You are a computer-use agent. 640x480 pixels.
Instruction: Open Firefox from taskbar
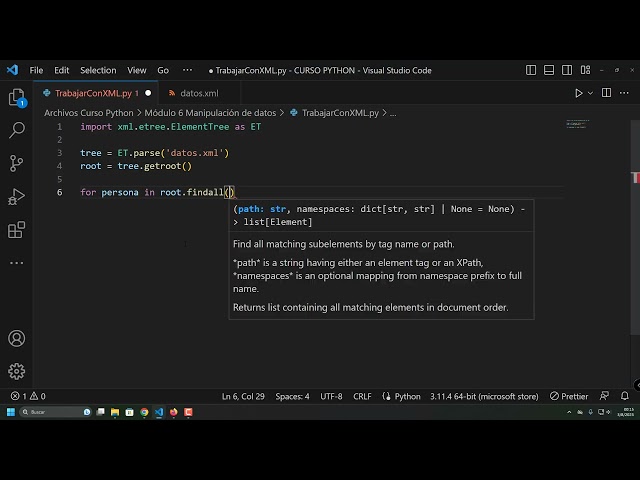(x=173, y=412)
